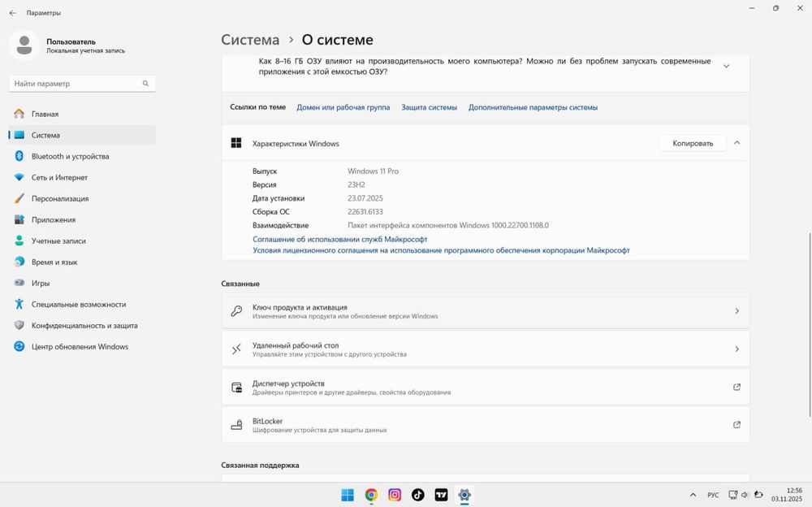The image size is (812, 507).
Task: Expand the ОЗУ question chevron
Action: (726, 67)
